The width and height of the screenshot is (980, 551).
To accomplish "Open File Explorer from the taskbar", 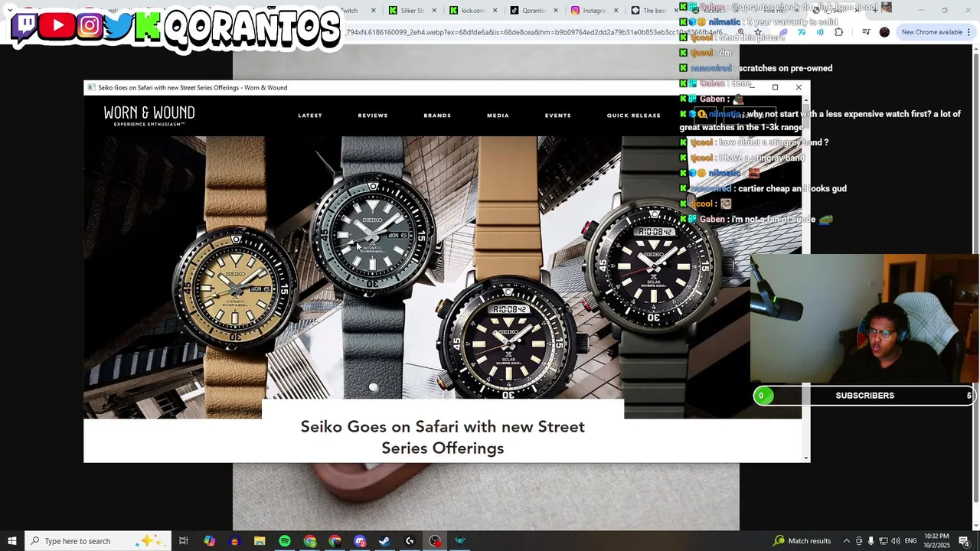I will click(x=260, y=541).
